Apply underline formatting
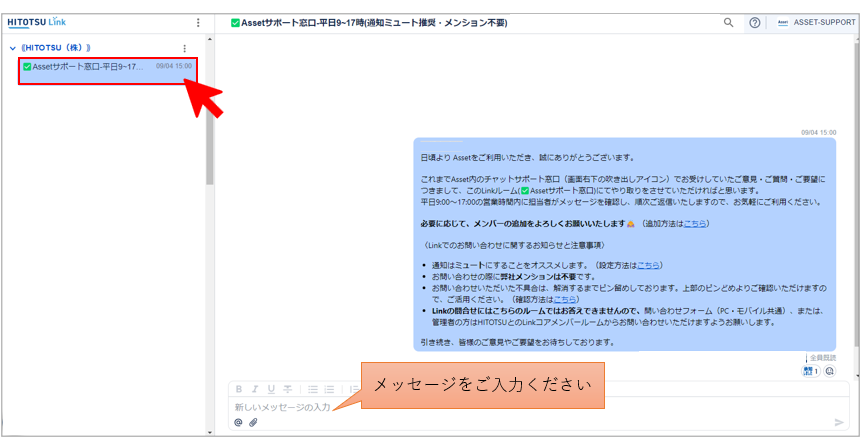The image size is (866, 446). click(271, 389)
